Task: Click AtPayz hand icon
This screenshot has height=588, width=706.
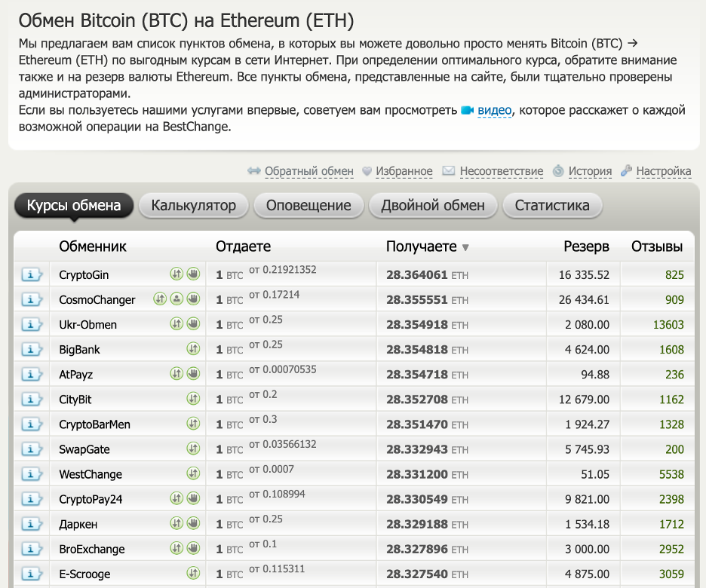Action: coord(193,373)
